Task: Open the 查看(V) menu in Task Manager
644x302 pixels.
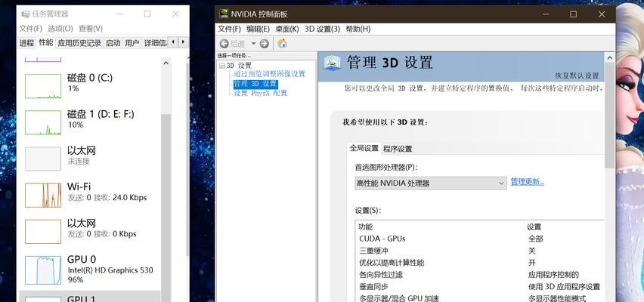Action: 91,29
